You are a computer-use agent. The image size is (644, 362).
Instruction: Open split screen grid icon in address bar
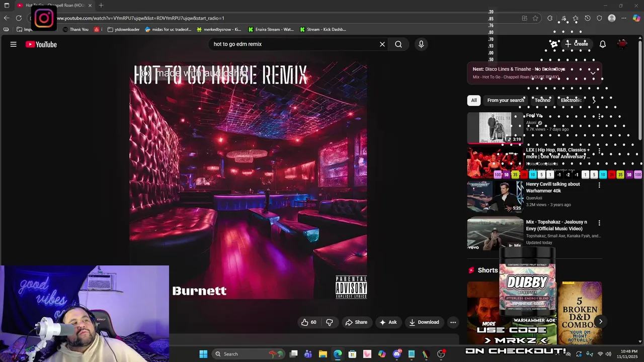tap(524, 18)
